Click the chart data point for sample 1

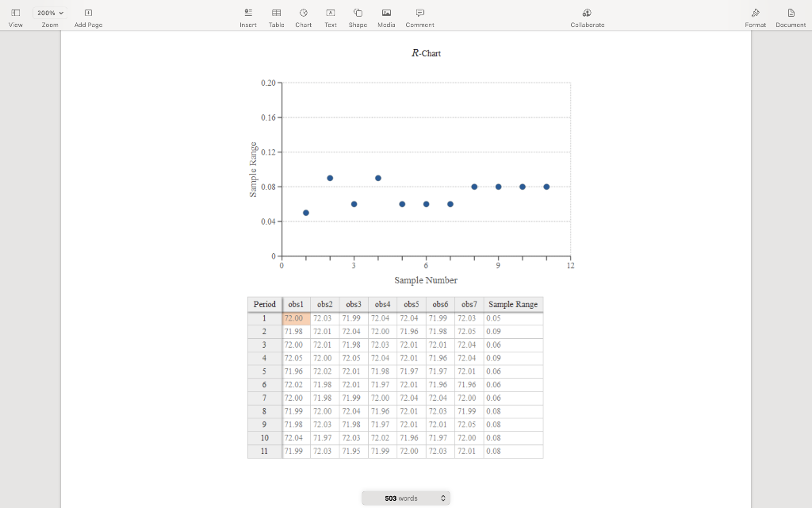[x=306, y=213]
